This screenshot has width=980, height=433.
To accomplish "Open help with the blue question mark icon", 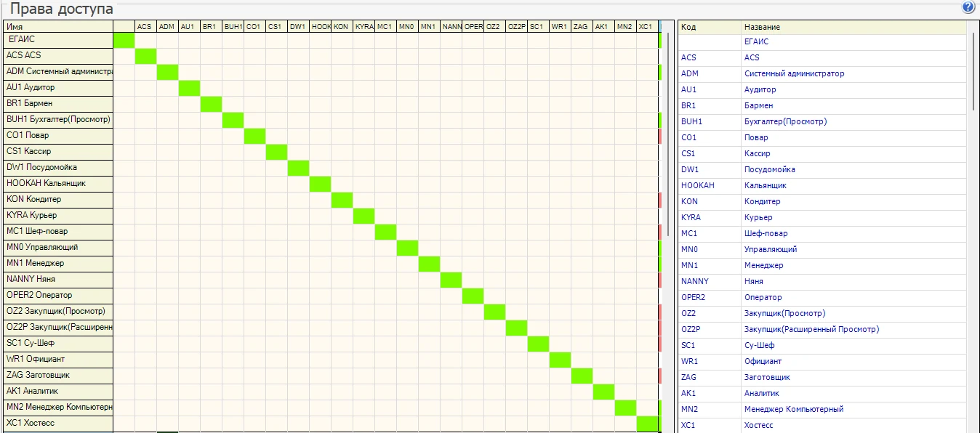I will 968,7.
